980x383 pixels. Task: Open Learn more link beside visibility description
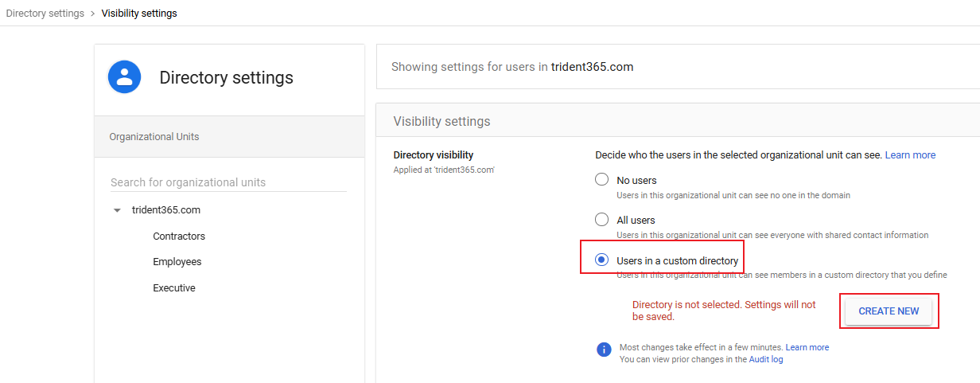pyautogui.click(x=910, y=155)
